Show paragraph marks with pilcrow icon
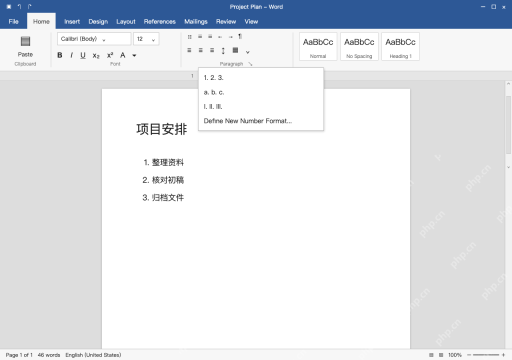Screen dimensions: 512x360 point(240,36)
